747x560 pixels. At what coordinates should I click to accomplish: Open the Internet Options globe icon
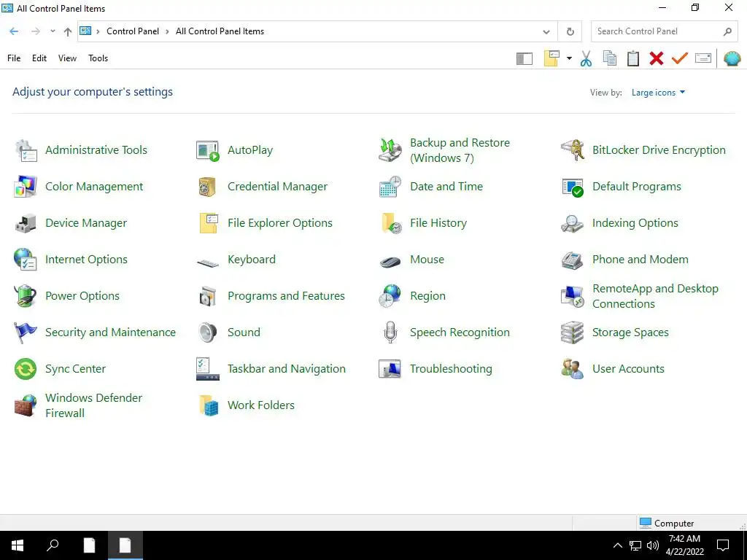pyautogui.click(x=26, y=260)
